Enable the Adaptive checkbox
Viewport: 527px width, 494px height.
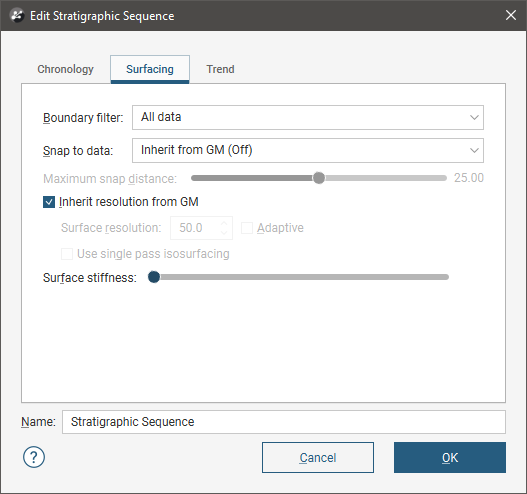point(247,228)
